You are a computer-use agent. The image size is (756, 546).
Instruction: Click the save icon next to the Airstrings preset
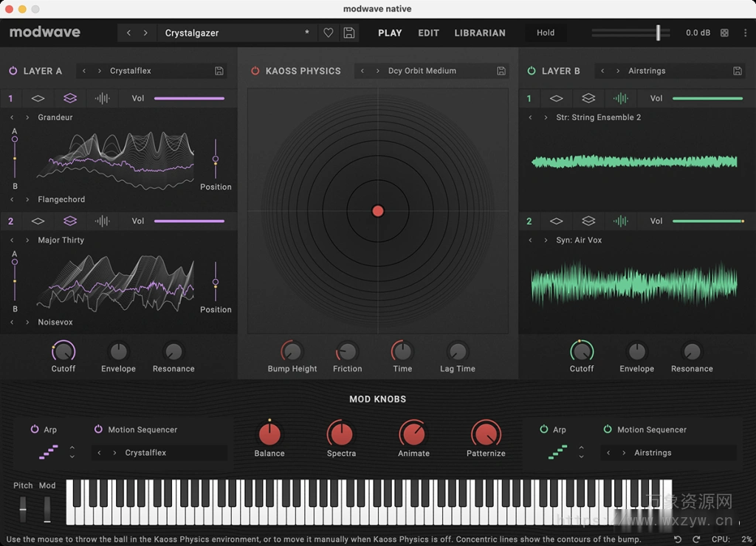736,70
